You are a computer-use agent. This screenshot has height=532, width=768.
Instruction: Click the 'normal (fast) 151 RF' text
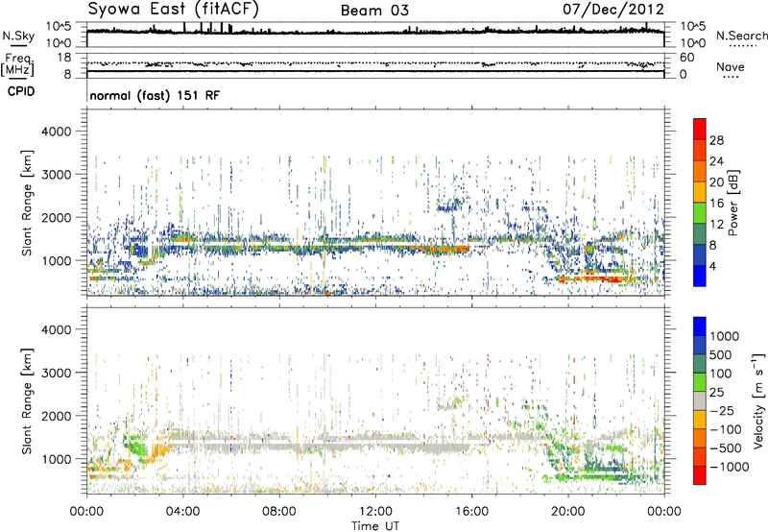(155, 95)
